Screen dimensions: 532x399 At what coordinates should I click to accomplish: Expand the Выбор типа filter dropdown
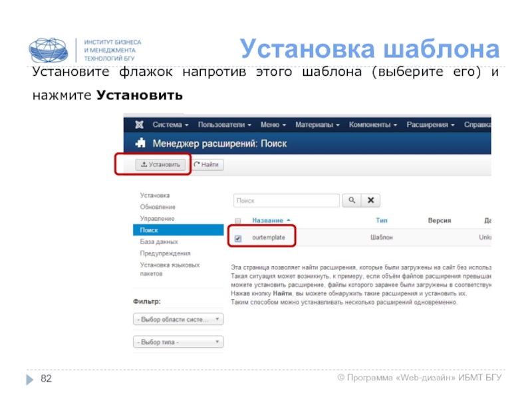coord(178,342)
